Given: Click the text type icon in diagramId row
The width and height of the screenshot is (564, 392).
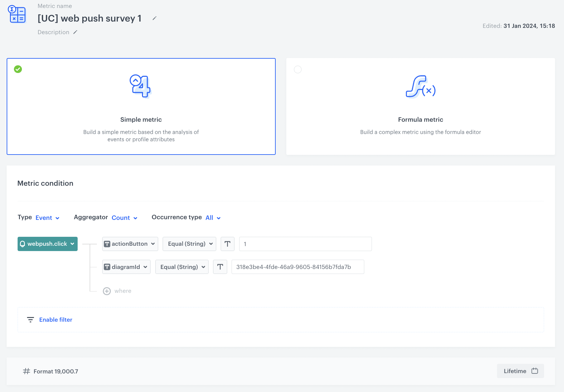Looking at the screenshot, I should [220, 267].
